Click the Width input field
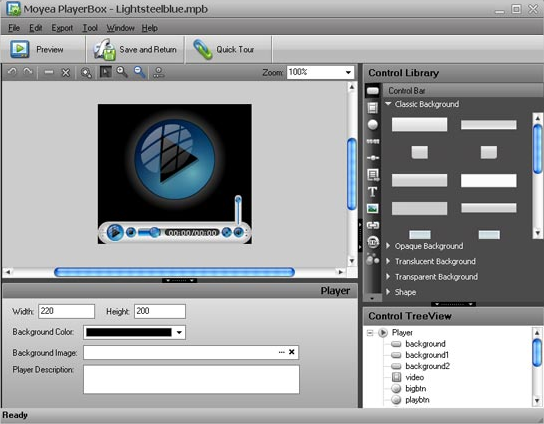This screenshot has width=544, height=424. (66, 311)
